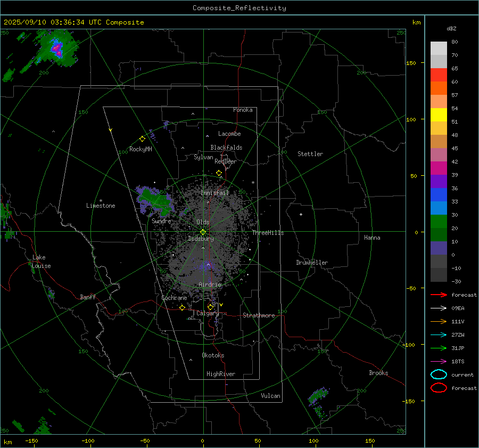Click the Banff label
Screen dimensions: 479x448
coord(88,297)
